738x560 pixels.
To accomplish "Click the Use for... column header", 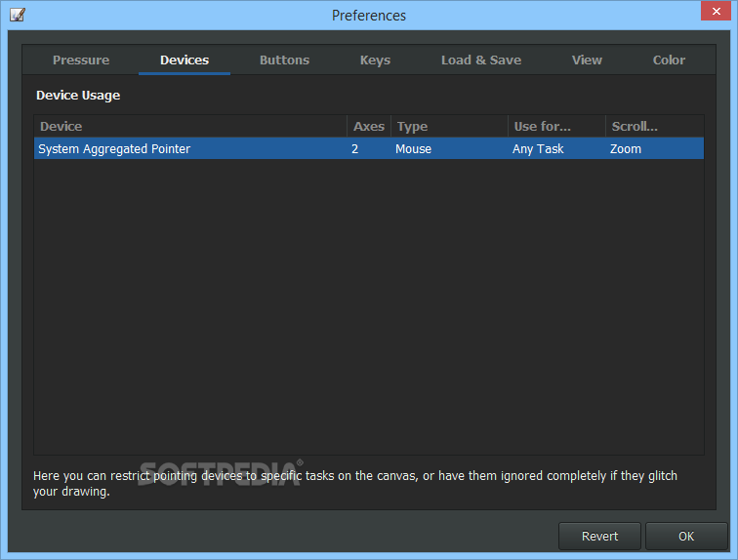I will coord(556,127).
